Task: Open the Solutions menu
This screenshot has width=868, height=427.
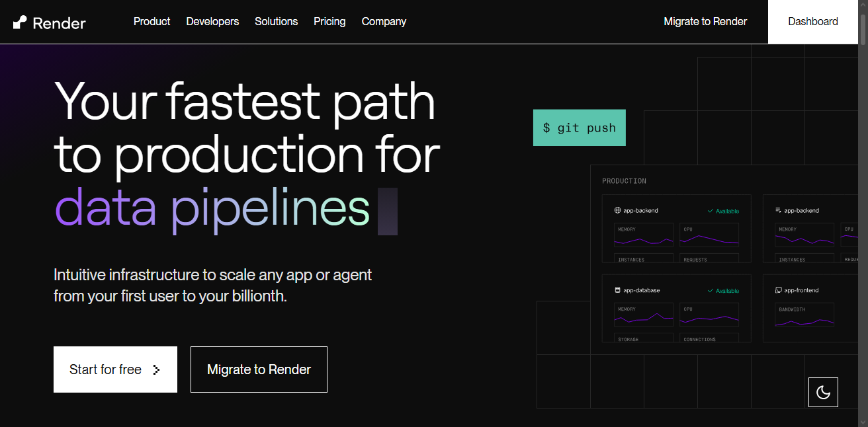Action: (276, 22)
